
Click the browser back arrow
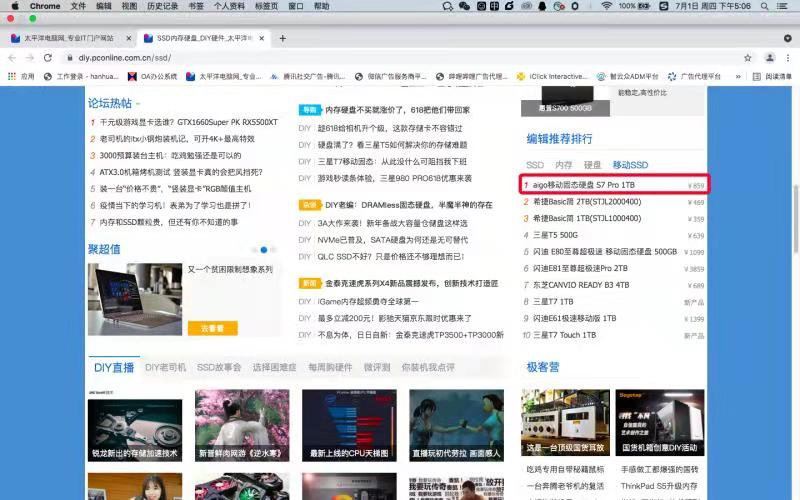pyautogui.click(x=13, y=58)
